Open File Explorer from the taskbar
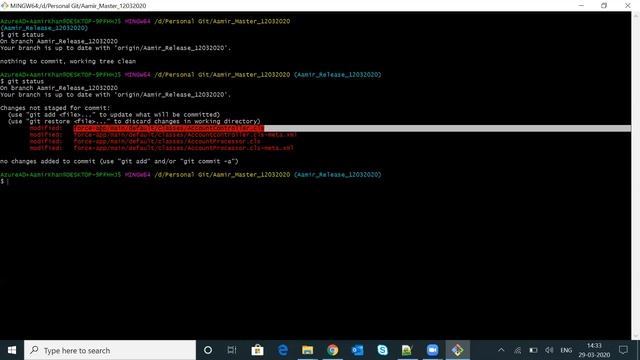The height and width of the screenshot is (360, 640). pos(307,350)
